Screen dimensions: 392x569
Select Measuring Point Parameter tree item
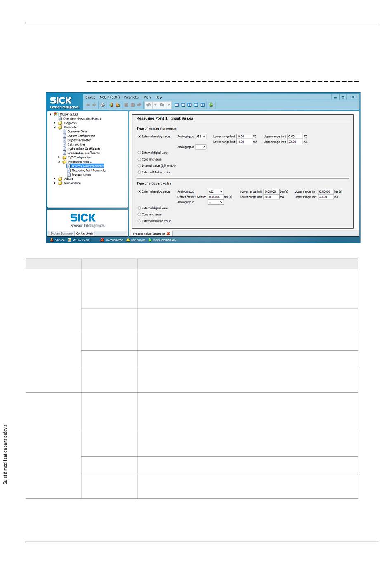point(89,170)
